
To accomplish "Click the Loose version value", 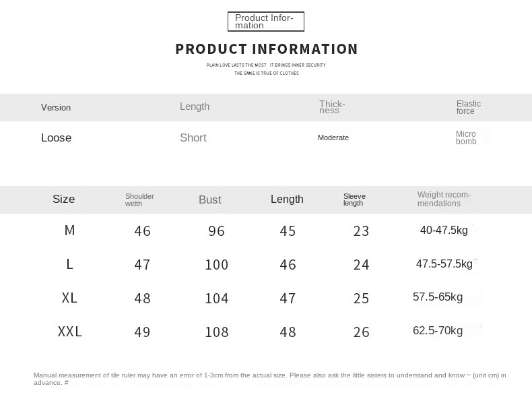I will coord(56,138).
